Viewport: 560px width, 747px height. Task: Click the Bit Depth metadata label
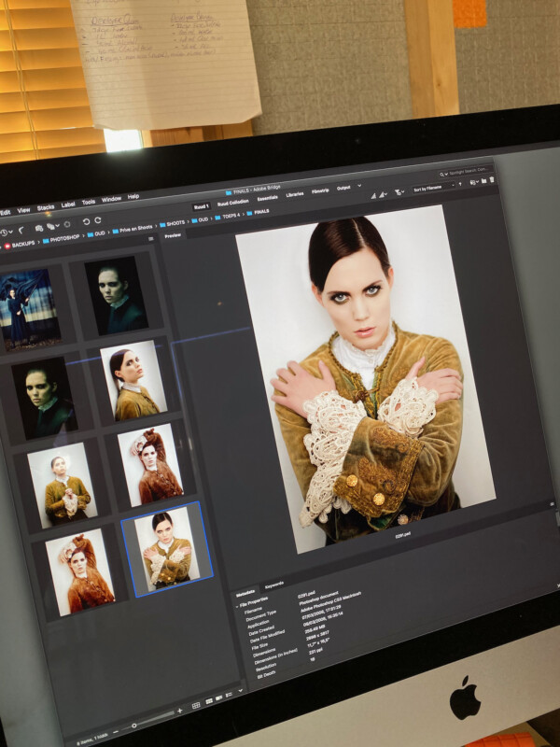(x=266, y=676)
